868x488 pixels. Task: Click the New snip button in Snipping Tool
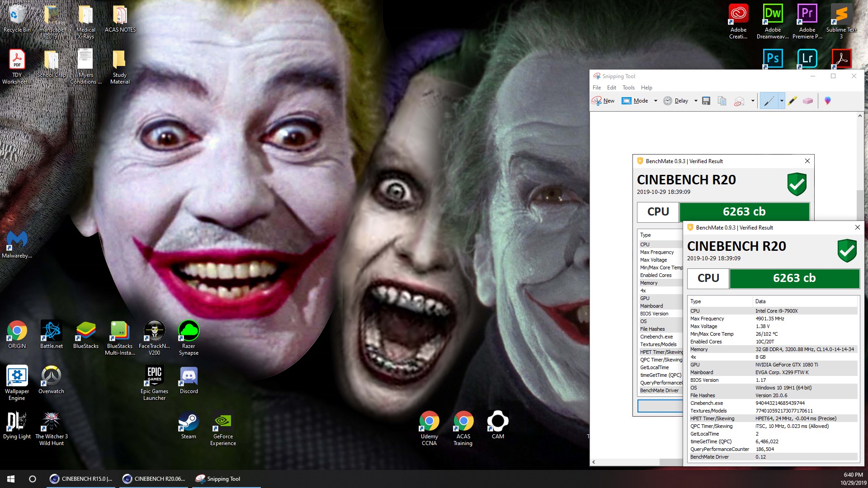(x=603, y=101)
